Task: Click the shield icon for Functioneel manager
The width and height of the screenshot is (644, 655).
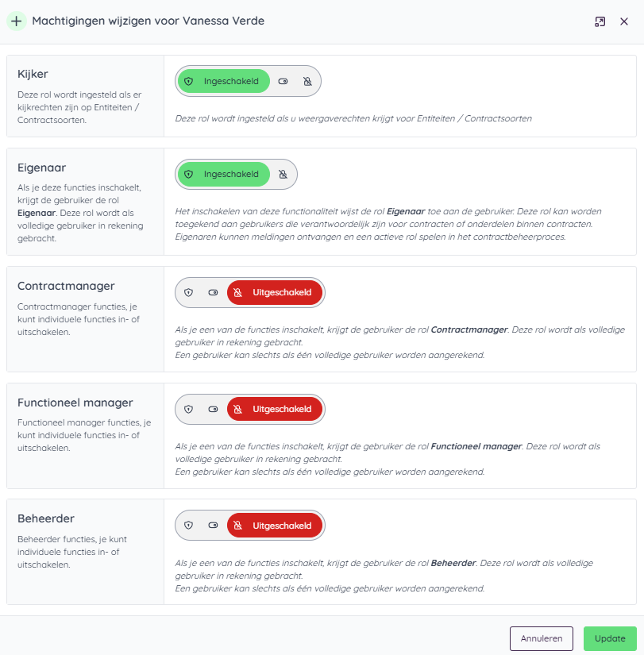Action: (x=188, y=409)
